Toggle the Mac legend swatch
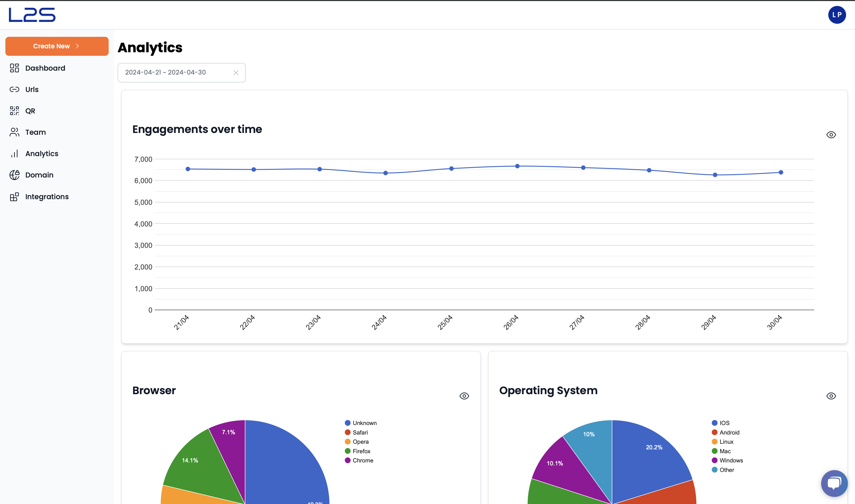This screenshot has width=855, height=504. click(714, 451)
